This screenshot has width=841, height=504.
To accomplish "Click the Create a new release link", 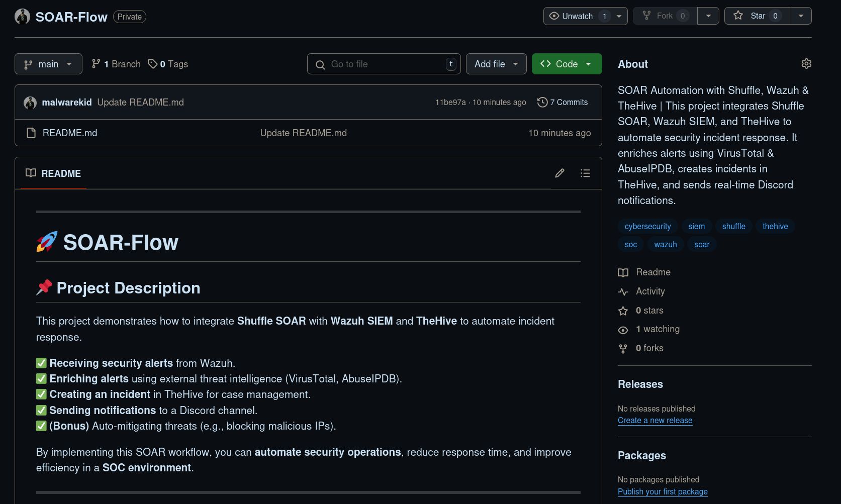I will [x=655, y=420].
